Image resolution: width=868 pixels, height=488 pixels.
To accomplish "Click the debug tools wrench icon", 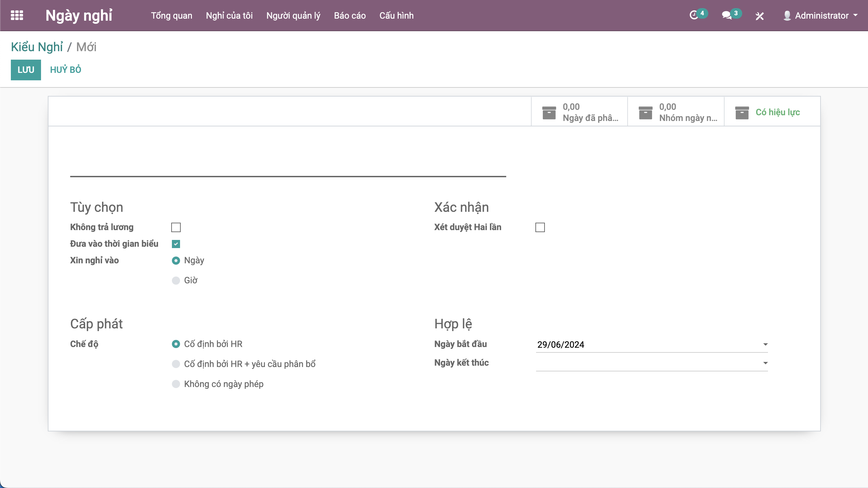I will pyautogui.click(x=759, y=16).
